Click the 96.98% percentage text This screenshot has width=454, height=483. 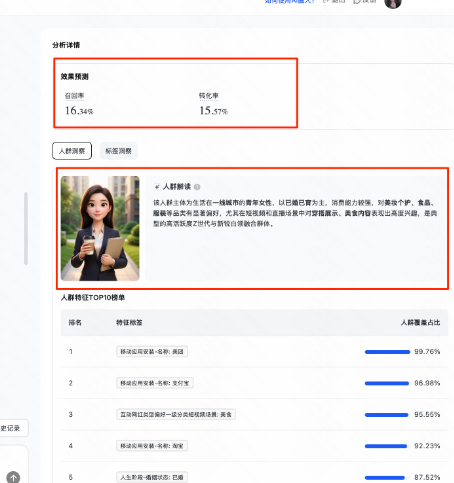(x=427, y=383)
